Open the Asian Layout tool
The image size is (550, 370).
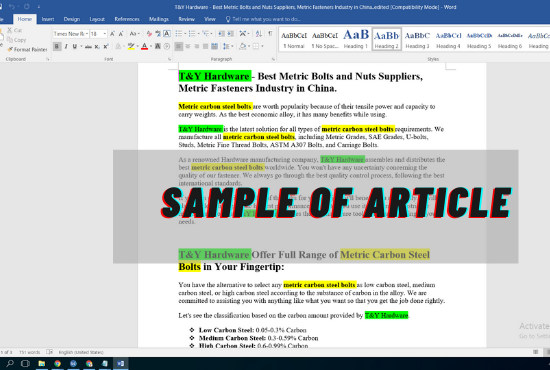(x=242, y=34)
